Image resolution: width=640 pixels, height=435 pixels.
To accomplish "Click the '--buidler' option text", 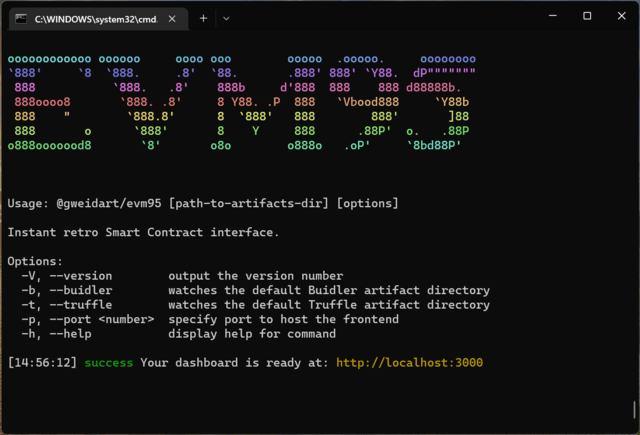I will point(77,290).
